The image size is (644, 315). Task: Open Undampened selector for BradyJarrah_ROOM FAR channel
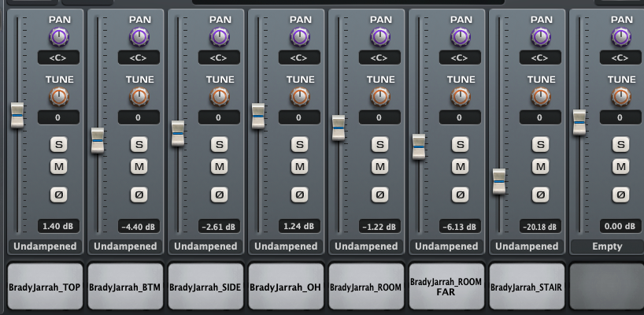click(446, 246)
